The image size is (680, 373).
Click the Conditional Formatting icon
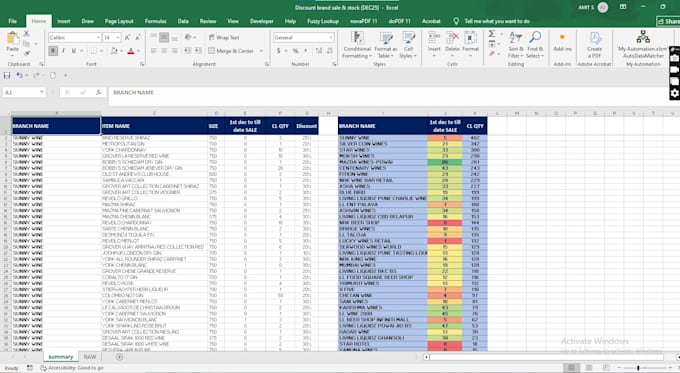click(x=357, y=38)
